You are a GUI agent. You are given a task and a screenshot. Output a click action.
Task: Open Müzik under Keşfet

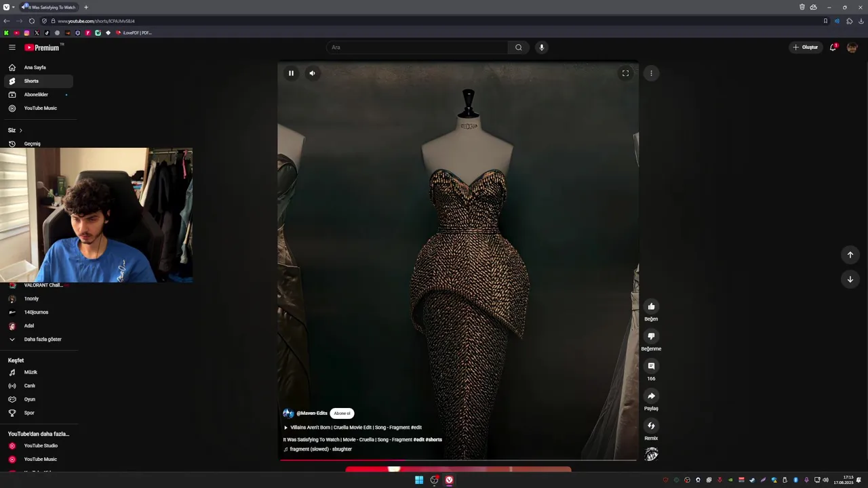[x=39, y=372]
